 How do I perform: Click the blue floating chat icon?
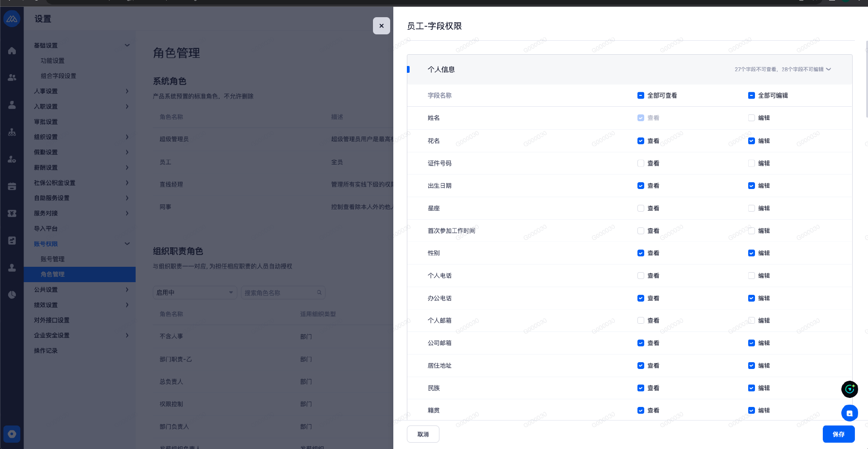(849, 413)
